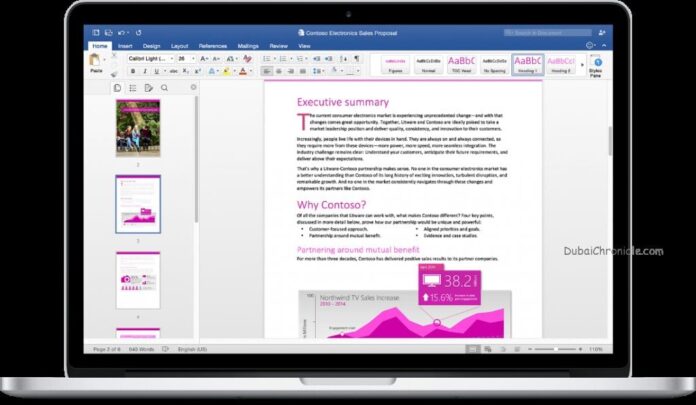Show the reviewing pane icon in sidebar
Image resolution: width=696 pixels, height=405 pixels.
[148, 88]
